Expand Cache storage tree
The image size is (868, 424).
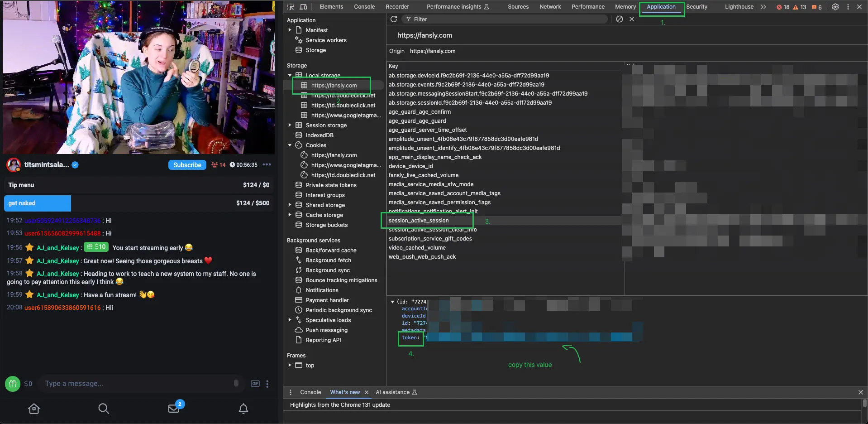click(290, 215)
